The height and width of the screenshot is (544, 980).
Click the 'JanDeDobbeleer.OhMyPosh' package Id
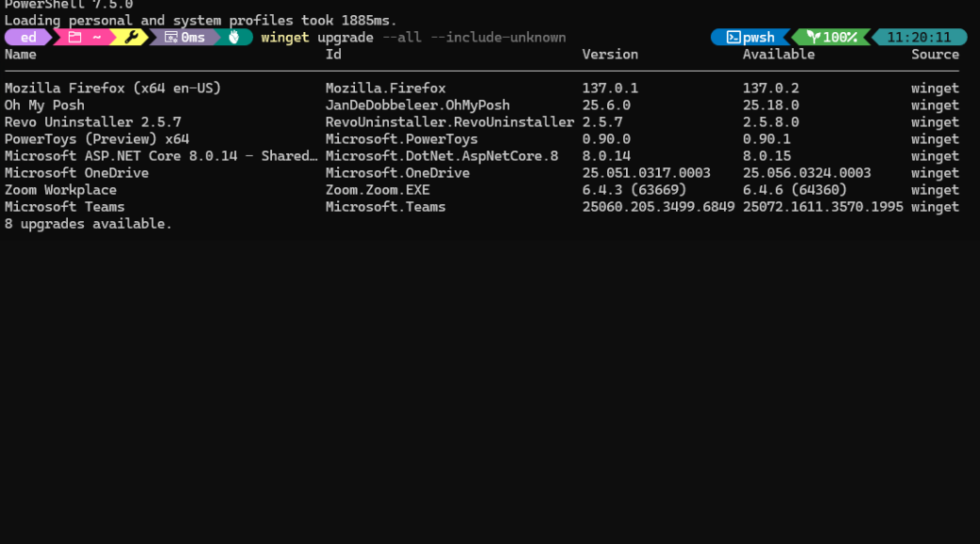coord(417,105)
